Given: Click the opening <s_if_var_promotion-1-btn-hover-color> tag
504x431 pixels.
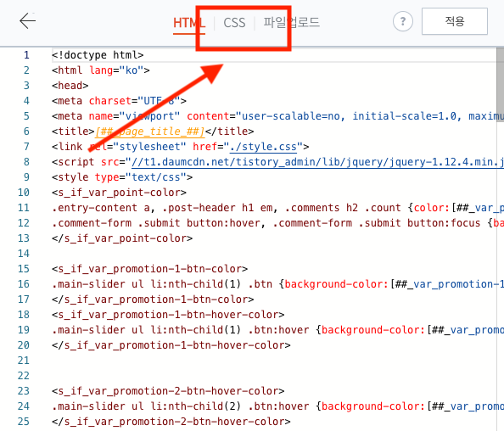Looking at the screenshot, I should point(168,314).
